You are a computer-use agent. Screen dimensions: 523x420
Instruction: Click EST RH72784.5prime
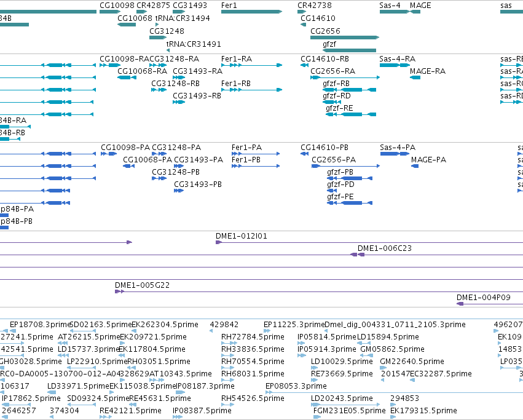tap(253, 337)
